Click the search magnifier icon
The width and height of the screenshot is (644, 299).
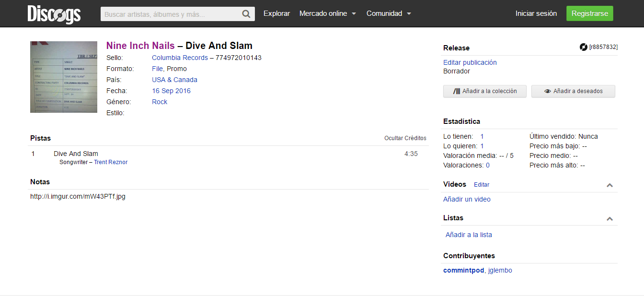[x=246, y=14]
